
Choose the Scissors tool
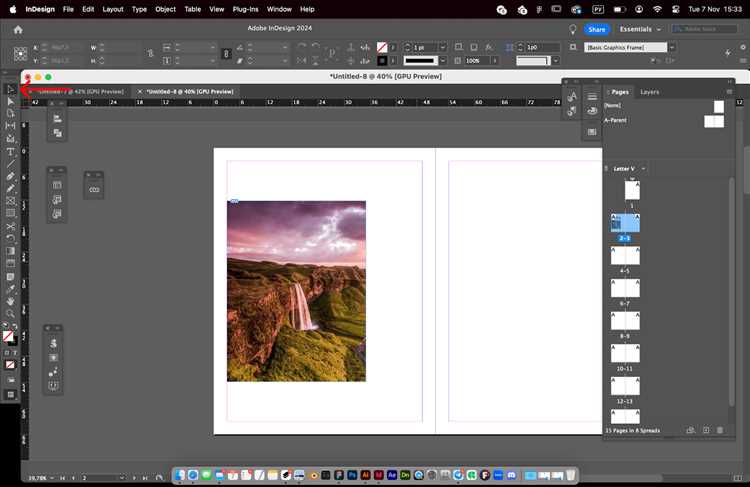click(x=10, y=226)
